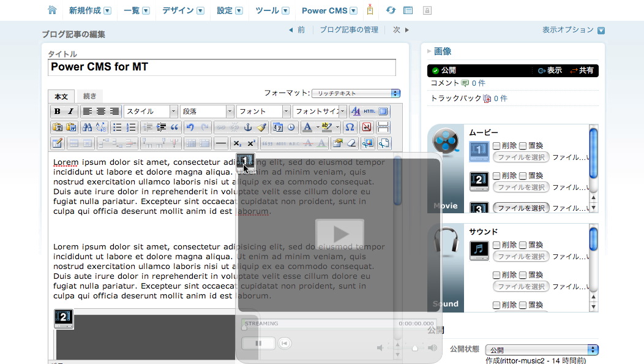Click ファイルを選択 for movie 2
Viewport: 644px width, 364px height.
[521, 187]
